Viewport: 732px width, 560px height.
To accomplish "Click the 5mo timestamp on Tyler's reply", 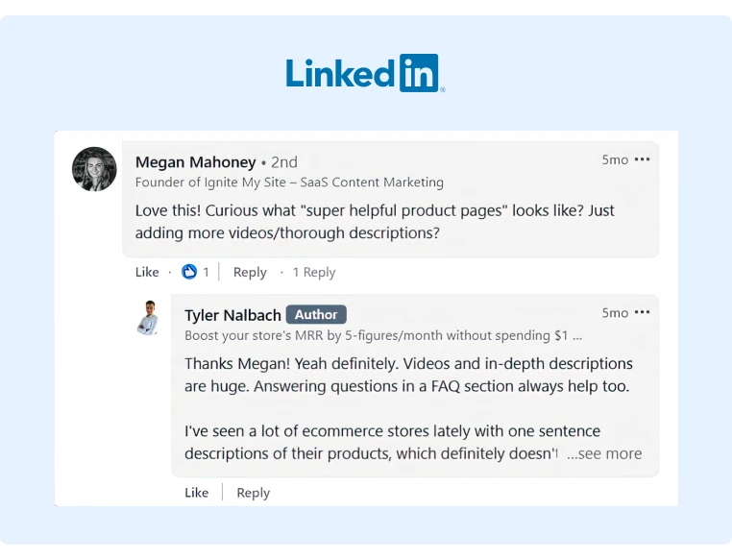I will pyautogui.click(x=615, y=313).
